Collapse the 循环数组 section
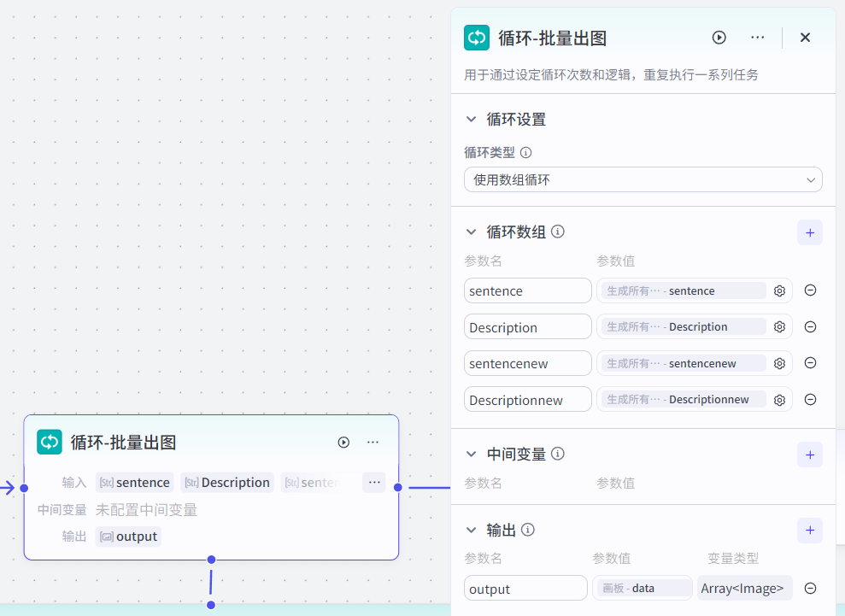 coord(471,232)
